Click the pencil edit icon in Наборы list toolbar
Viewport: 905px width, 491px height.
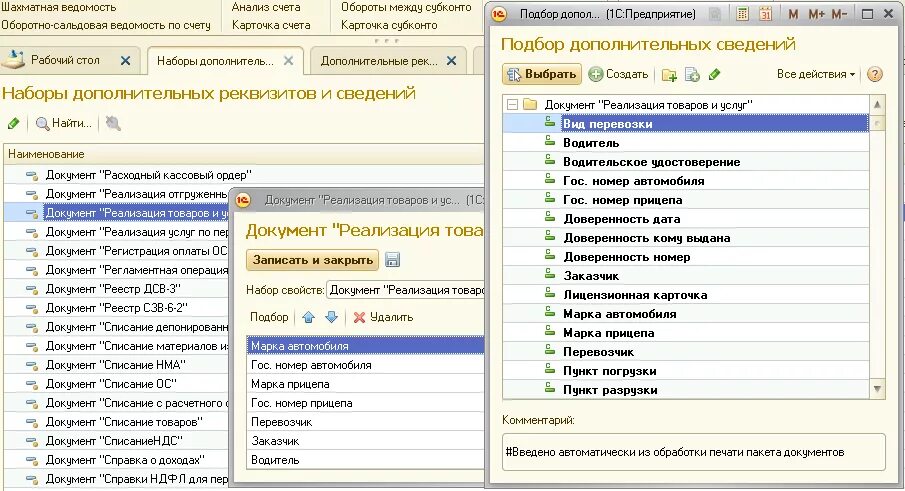pos(14,123)
